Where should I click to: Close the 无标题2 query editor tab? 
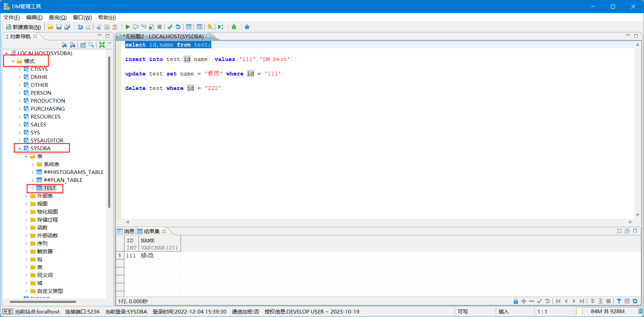click(x=208, y=36)
